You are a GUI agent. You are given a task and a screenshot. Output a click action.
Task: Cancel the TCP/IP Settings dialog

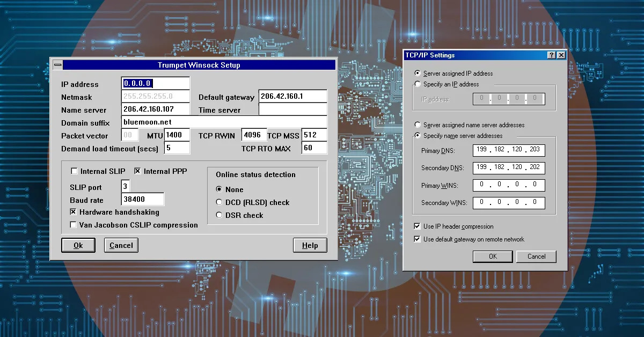536,257
